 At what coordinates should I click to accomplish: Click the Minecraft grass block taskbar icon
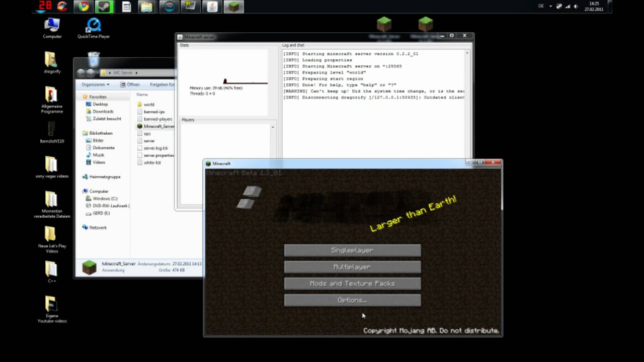point(233,7)
